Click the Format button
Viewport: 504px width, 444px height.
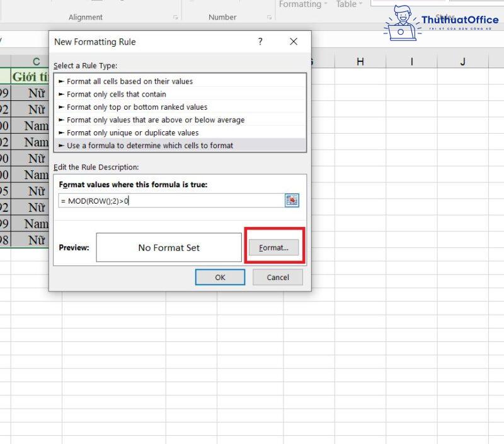point(273,247)
